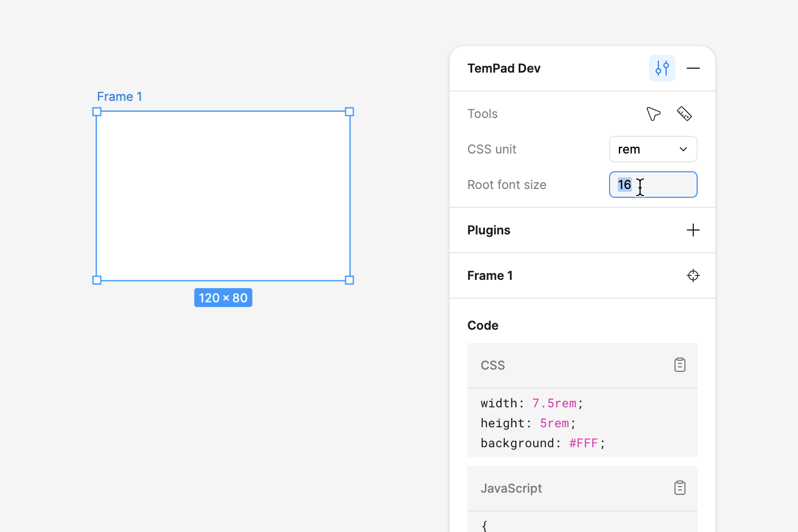
Task: Copy the JavaScript code block
Action: pyautogui.click(x=680, y=488)
